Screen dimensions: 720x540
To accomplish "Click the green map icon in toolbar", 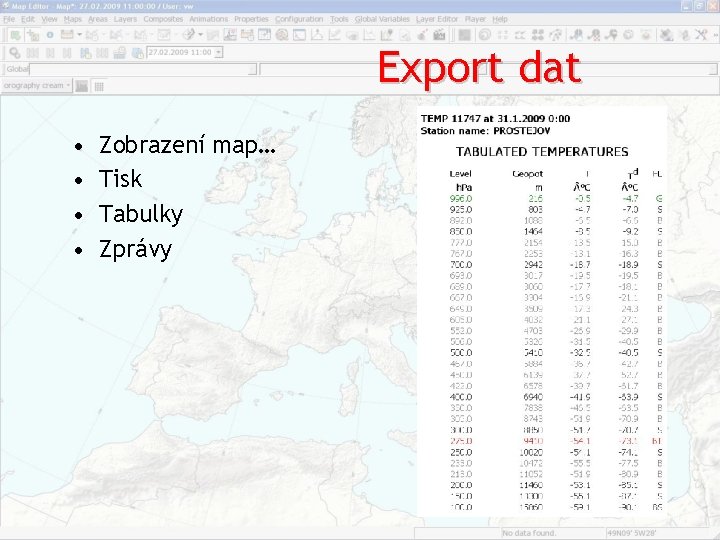I will click(15, 35).
